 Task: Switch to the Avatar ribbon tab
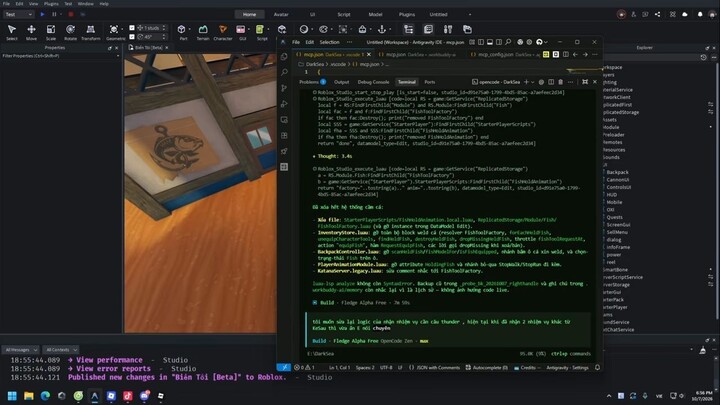[281, 14]
